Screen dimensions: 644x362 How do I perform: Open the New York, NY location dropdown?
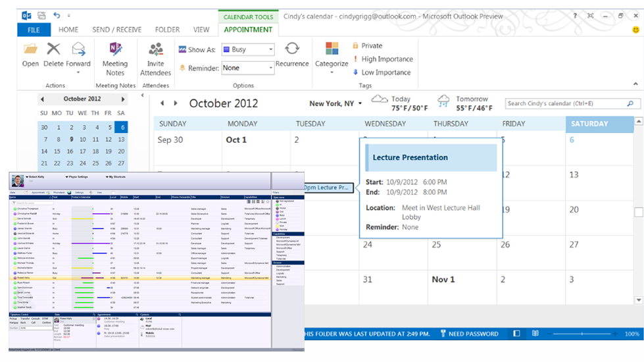(x=360, y=103)
